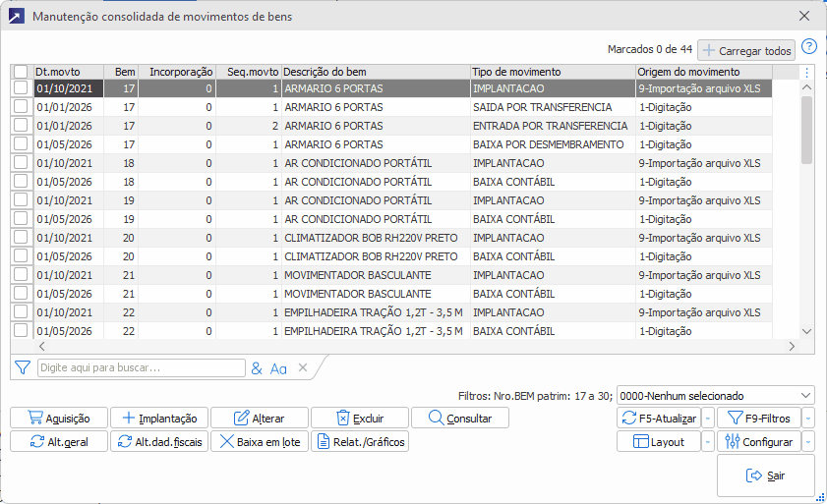
Task: Expand the F5-Atualizar dropdown arrow
Action: tap(708, 419)
